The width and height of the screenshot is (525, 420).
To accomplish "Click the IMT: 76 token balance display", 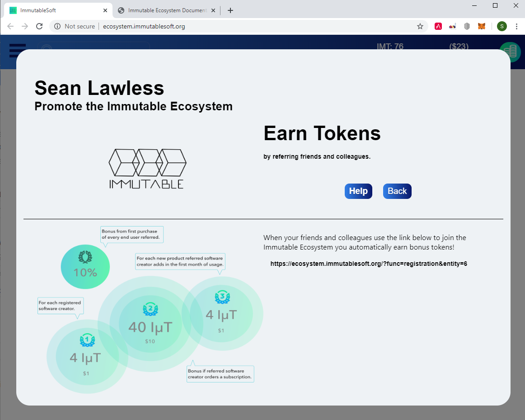I will [x=390, y=47].
